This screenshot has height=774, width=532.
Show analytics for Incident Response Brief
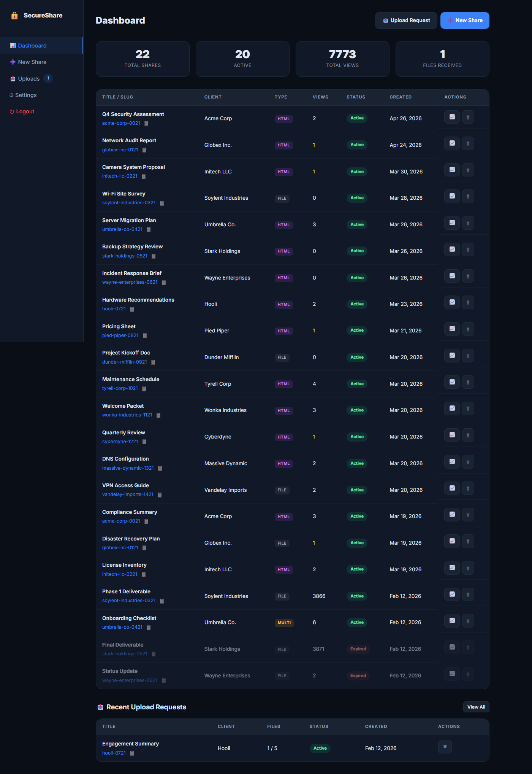pos(452,276)
